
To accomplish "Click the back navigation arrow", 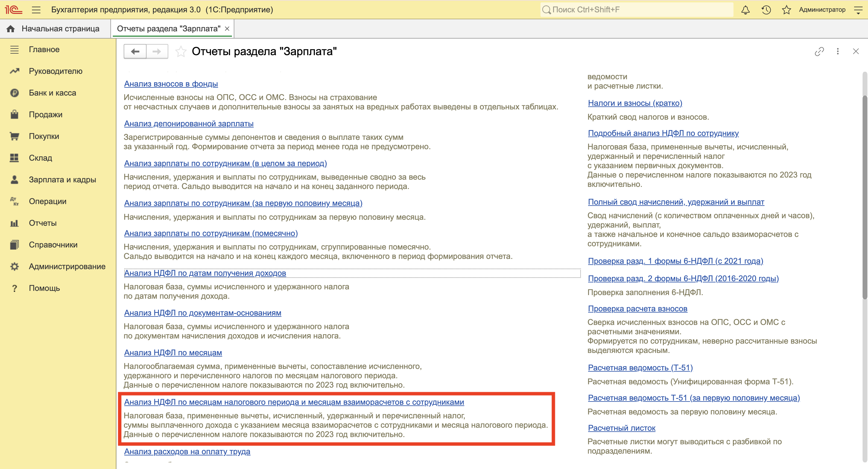I will pos(135,52).
